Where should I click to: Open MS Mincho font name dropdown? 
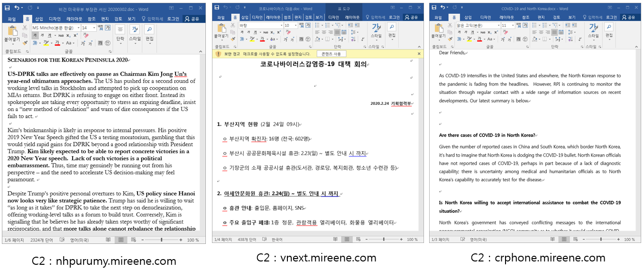coord(78,28)
